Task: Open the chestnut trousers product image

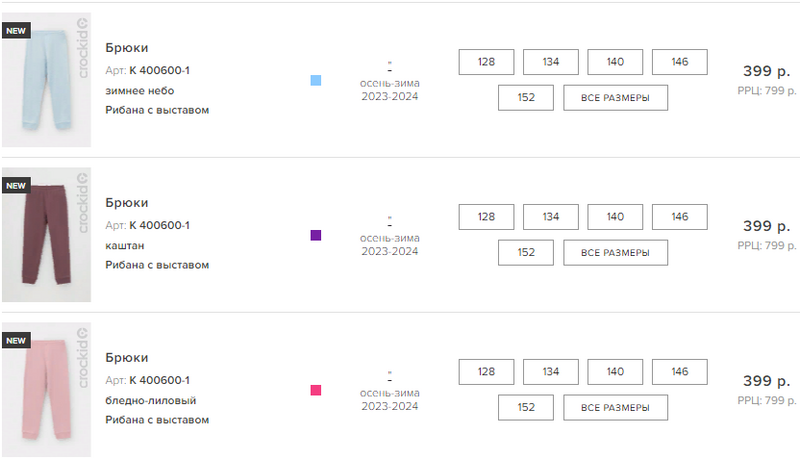Action: point(46,235)
